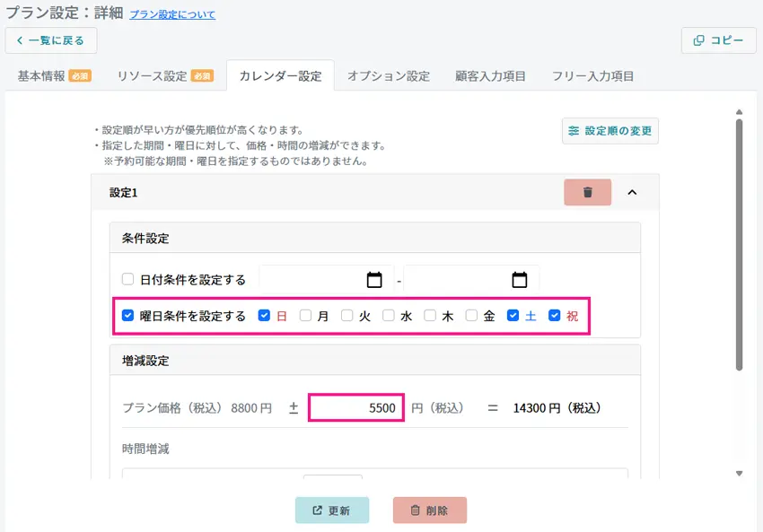The image size is (763, 532).
Task: Click the コピー copy button
Action: pos(719,40)
